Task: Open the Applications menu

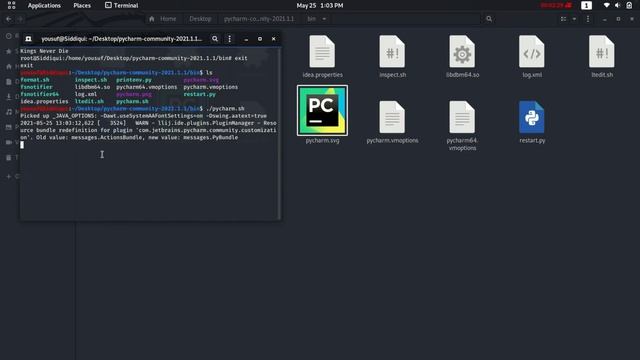Action: pos(44,5)
